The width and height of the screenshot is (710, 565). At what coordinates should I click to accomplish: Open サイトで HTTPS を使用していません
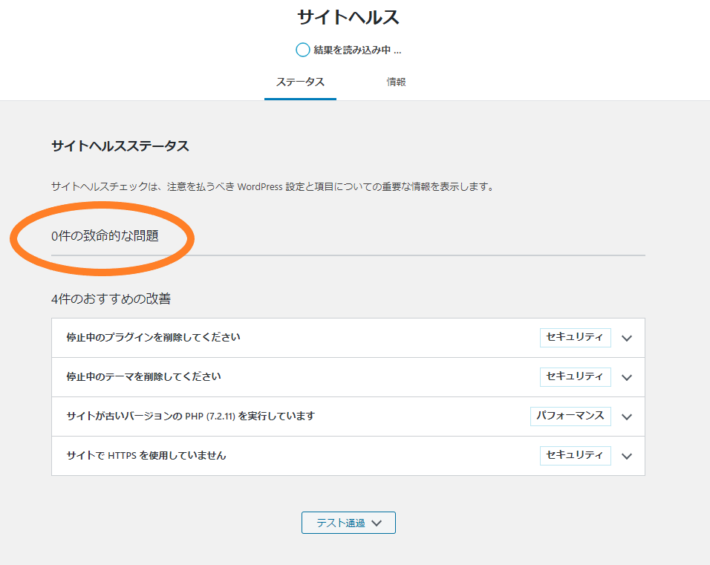click(x=146, y=455)
